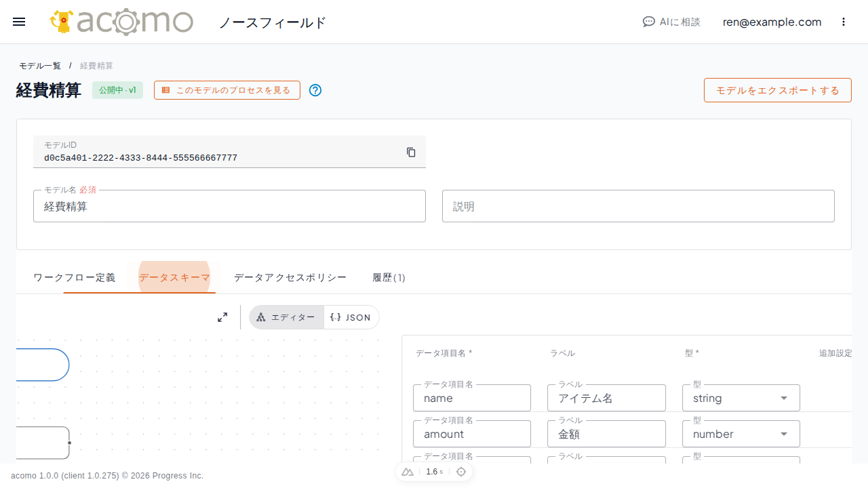This screenshot has height=488, width=868.
Task: Open the help question mark icon
Action: 315,90
